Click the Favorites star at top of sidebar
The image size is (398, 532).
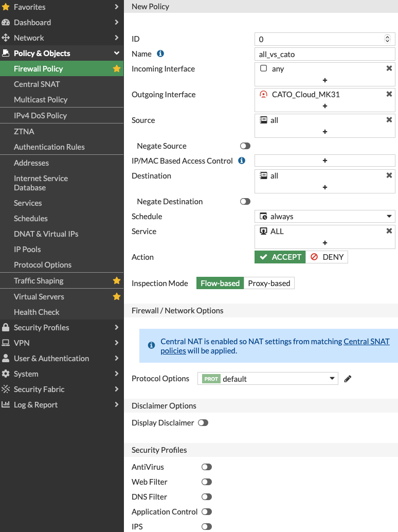coord(7,7)
